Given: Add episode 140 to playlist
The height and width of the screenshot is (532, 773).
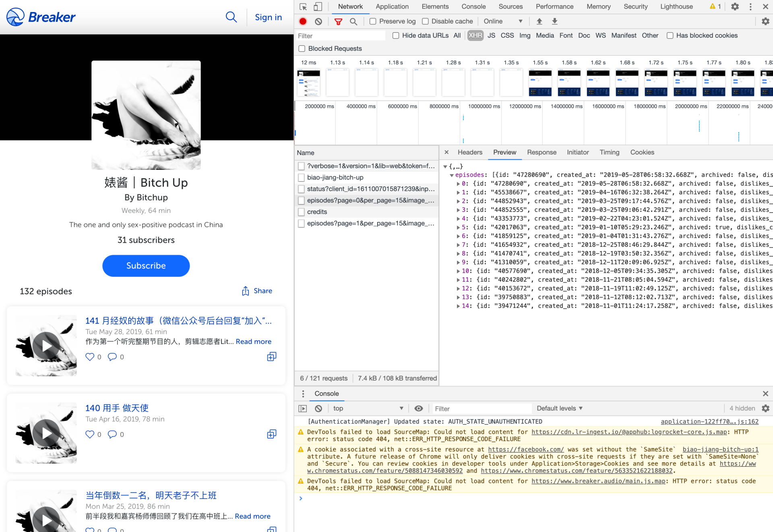Looking at the screenshot, I should tap(272, 434).
